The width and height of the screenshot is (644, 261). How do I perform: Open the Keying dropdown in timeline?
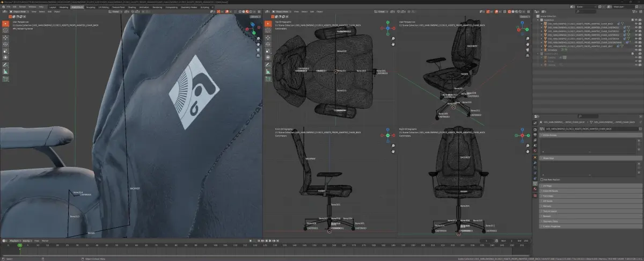26,241
